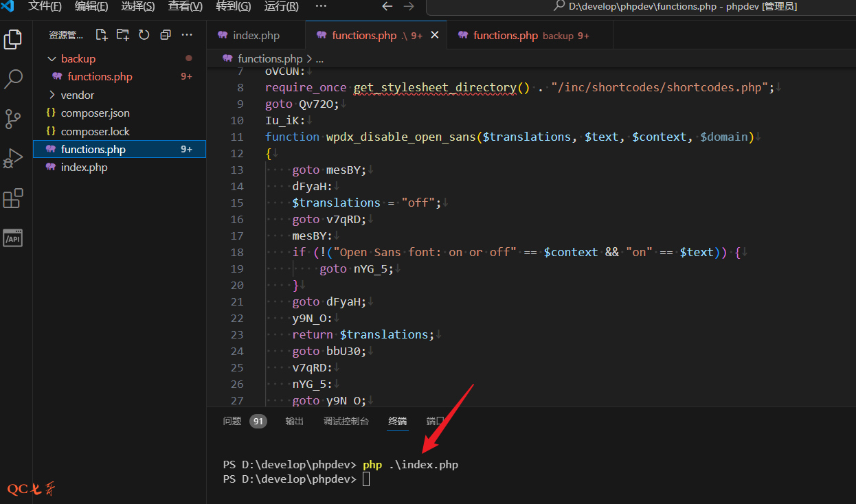Click the command center search box
Viewport: 856px width, 504px height.
(x=639, y=7)
